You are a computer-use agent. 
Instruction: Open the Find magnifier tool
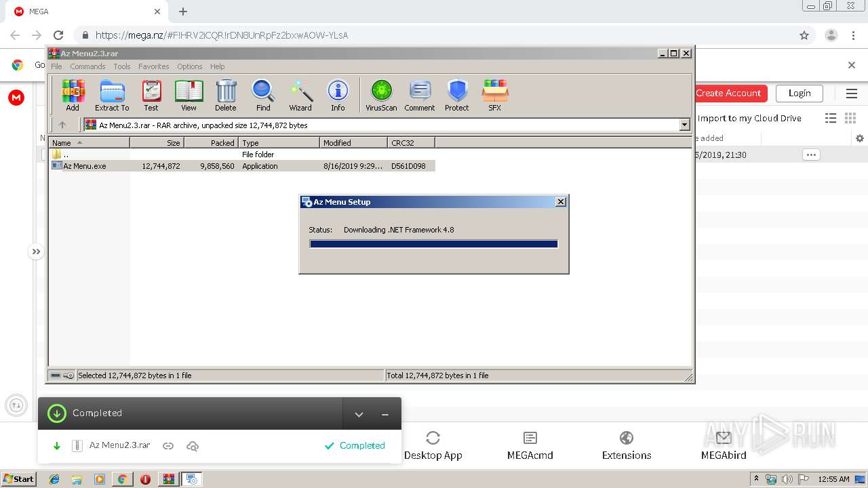[x=263, y=95]
